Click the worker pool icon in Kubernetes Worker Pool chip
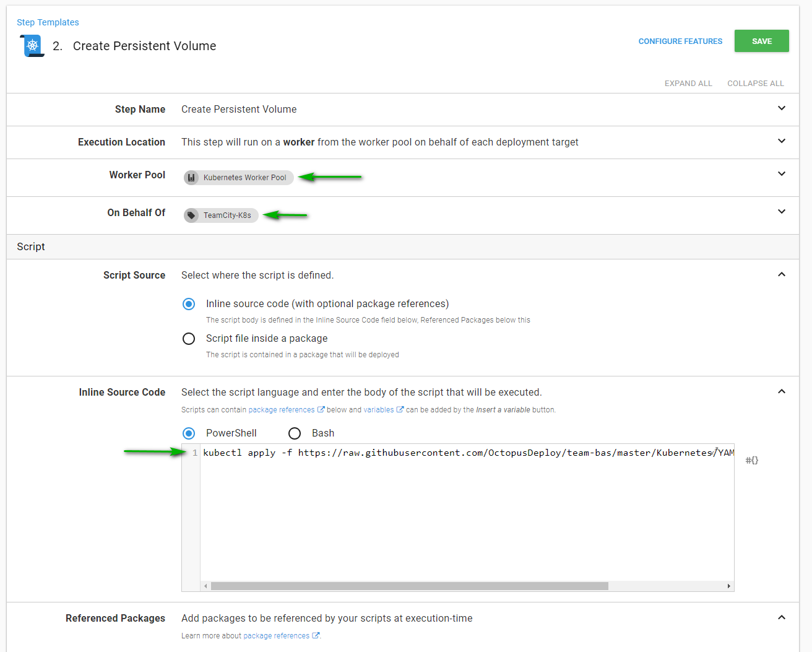The image size is (812, 652). pos(191,178)
